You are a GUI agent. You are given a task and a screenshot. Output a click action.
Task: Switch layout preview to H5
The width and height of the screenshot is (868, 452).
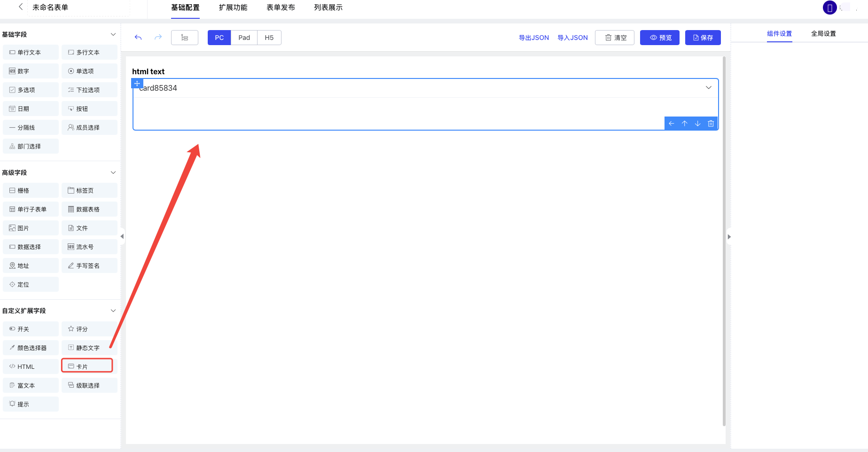tap(269, 38)
